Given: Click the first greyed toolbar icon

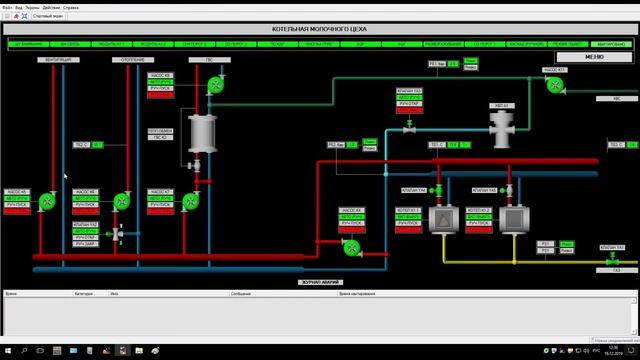Looking at the screenshot, I should tap(7, 16).
